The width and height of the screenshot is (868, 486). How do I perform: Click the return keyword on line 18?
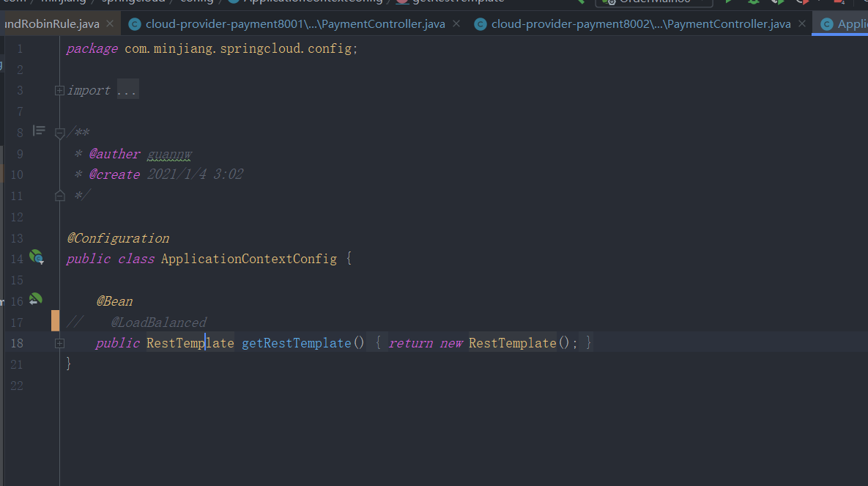click(411, 344)
